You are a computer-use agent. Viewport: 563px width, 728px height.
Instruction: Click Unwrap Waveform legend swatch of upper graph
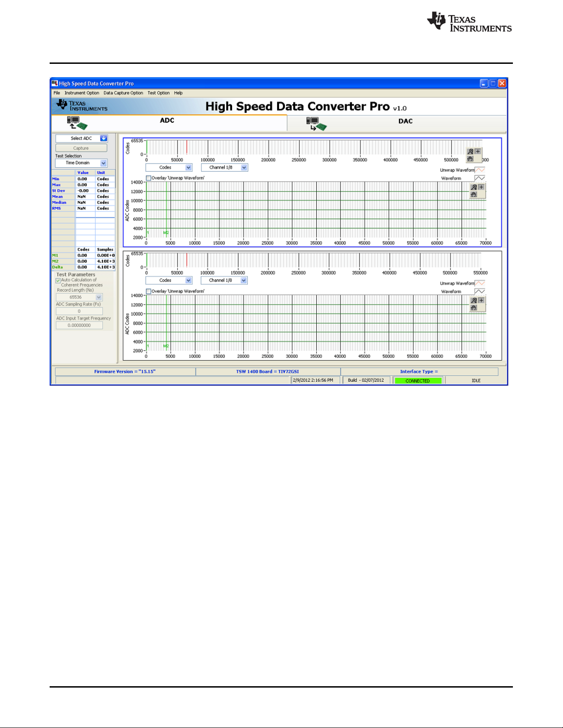point(480,170)
